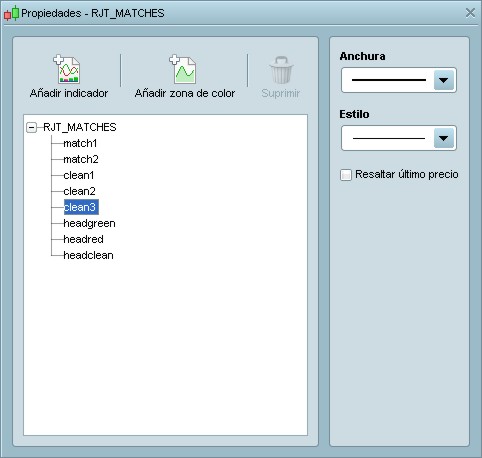Image resolution: width=482 pixels, height=458 pixels.
Task: Close the Propiedades dialog window
Action: [470, 13]
